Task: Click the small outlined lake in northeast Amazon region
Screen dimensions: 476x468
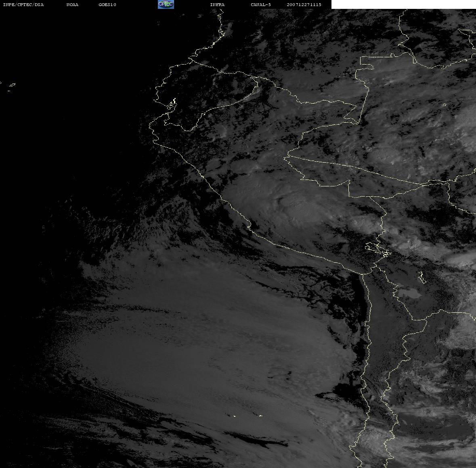Action: pos(444,105)
